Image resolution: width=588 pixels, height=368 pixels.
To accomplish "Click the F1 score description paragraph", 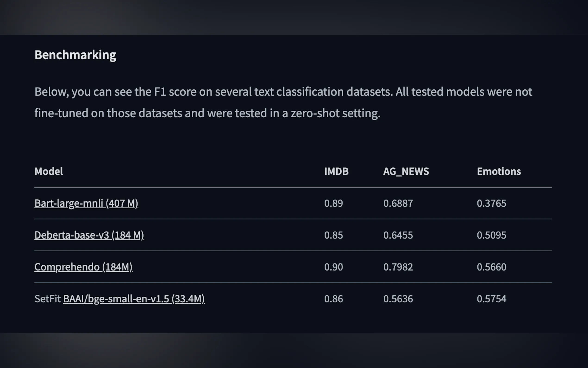I will (283, 102).
